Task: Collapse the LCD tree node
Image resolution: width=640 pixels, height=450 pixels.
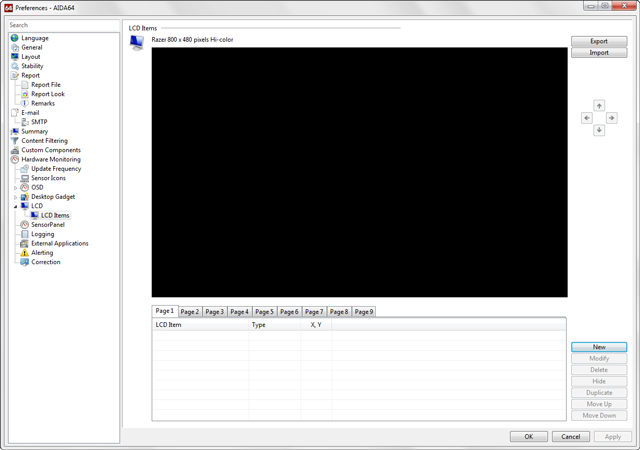Action: (x=15, y=206)
